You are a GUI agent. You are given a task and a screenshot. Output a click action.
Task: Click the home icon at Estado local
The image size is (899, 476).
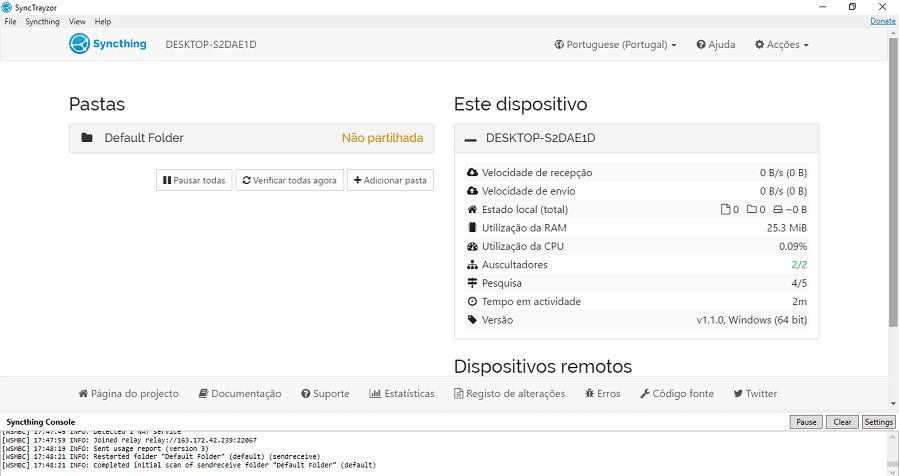click(472, 209)
